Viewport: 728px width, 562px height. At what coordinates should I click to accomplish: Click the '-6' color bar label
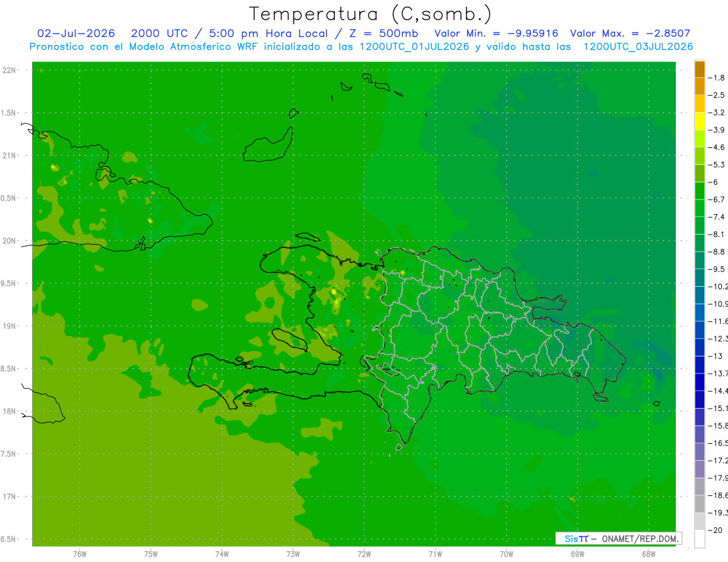click(x=714, y=182)
